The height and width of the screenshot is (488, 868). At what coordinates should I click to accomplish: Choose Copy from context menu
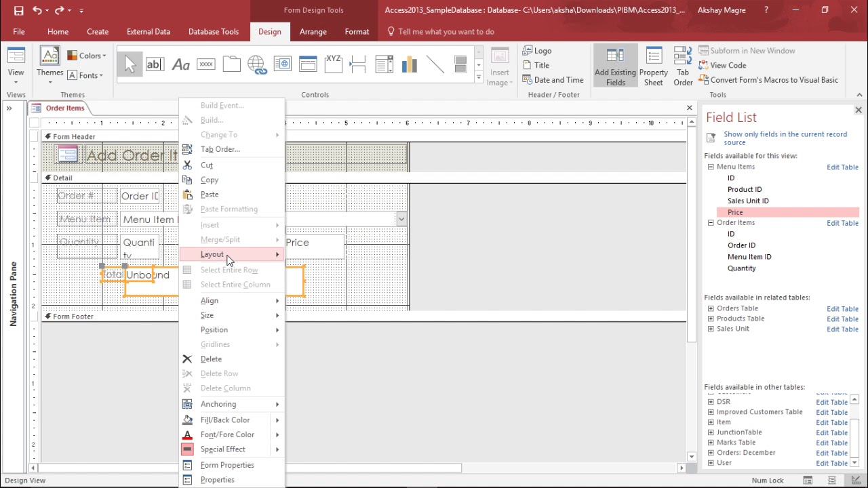tap(231, 180)
